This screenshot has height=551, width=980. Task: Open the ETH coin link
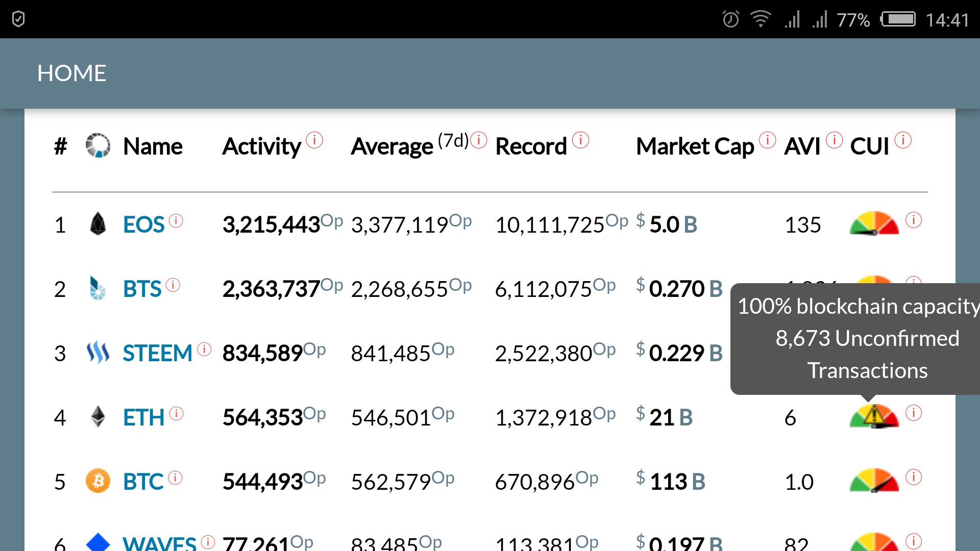pyautogui.click(x=143, y=418)
